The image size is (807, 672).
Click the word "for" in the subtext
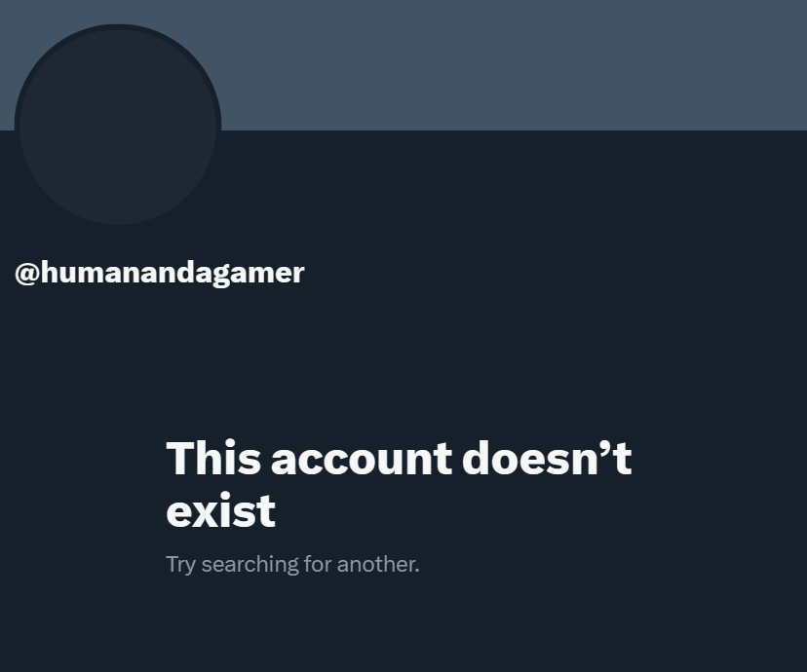tap(318, 565)
